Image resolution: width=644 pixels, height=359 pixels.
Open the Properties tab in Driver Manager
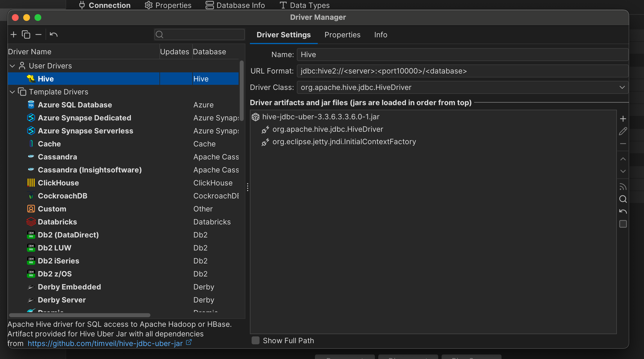(x=342, y=35)
